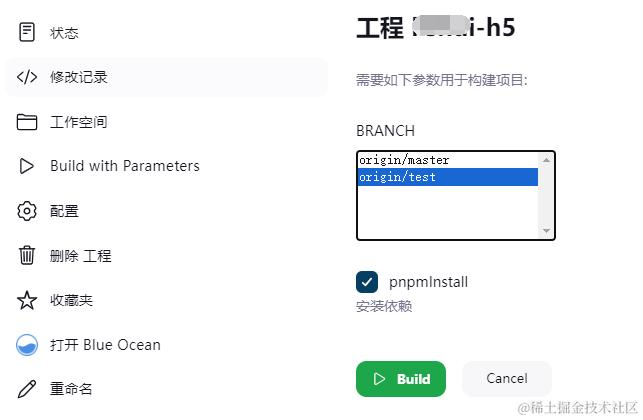
Task: Click the star icon for 收藏夹
Action: (x=27, y=300)
